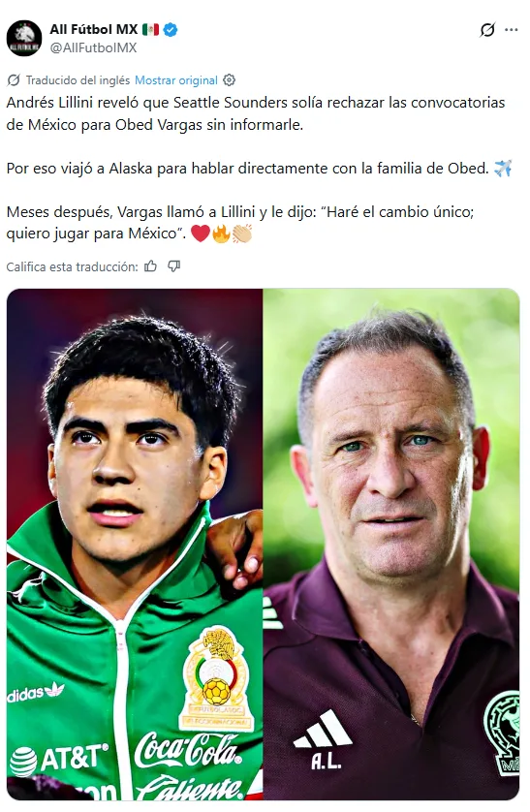Screen dimensions: 530x812
Task: Click the clapping hands emoji
Action: (241, 234)
